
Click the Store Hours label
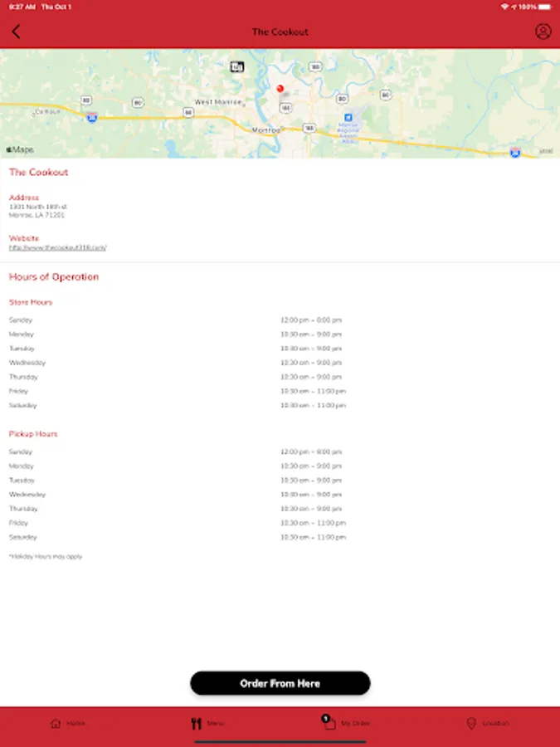(31, 302)
